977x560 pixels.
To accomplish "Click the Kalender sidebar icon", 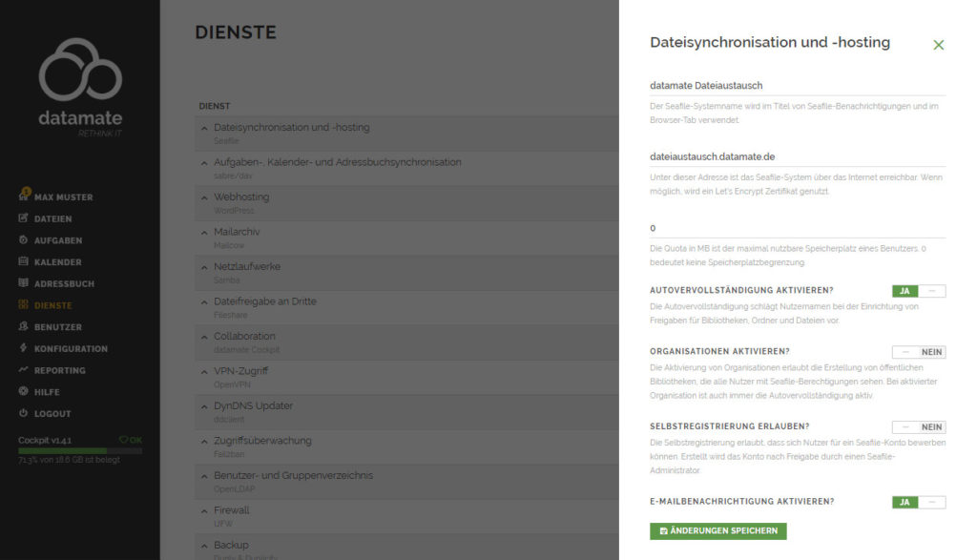I will pyautogui.click(x=23, y=261).
